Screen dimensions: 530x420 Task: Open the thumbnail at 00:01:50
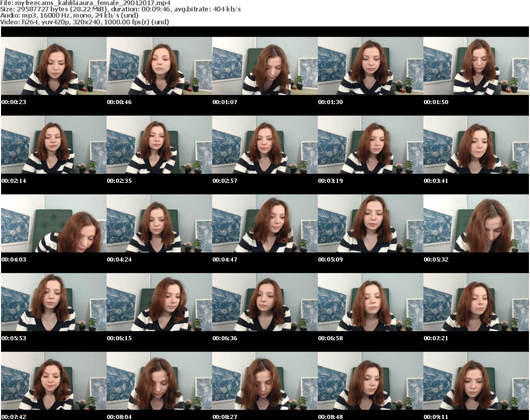[476, 66]
